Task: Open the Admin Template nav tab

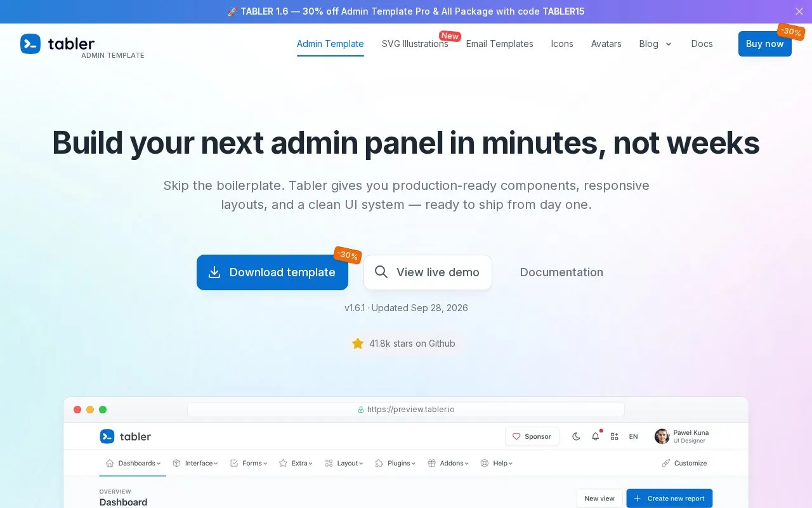Action: coord(331,44)
